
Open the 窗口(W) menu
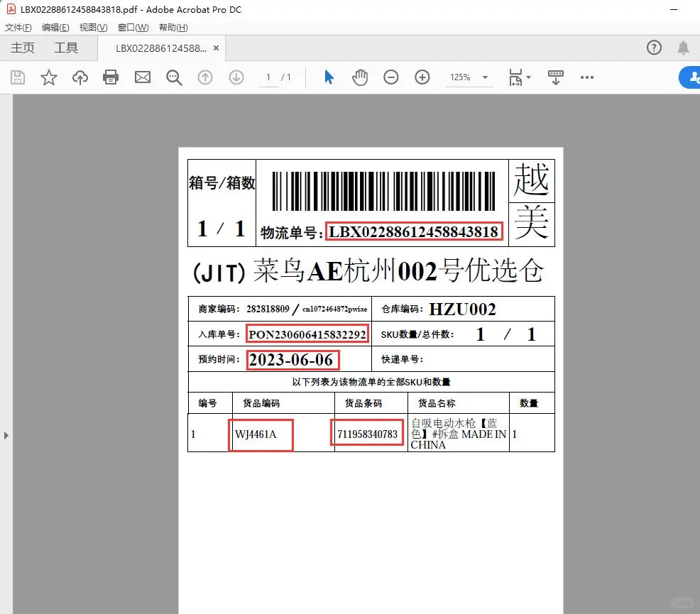(x=133, y=28)
